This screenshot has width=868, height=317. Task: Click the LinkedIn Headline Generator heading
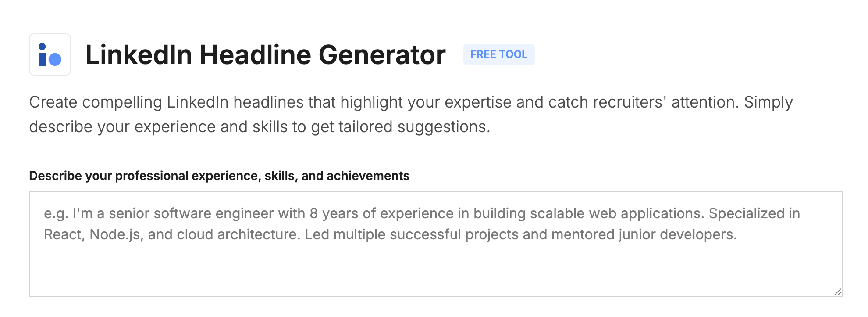tap(265, 55)
